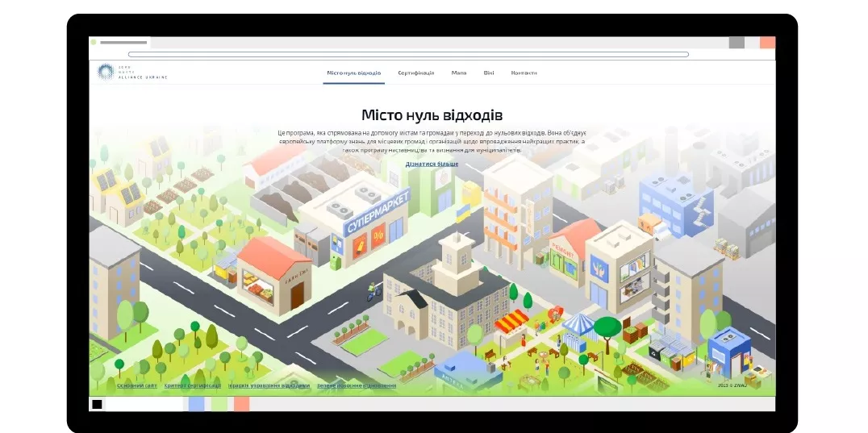
Task: Switch to the Сертифікація tab
Action: coord(415,73)
